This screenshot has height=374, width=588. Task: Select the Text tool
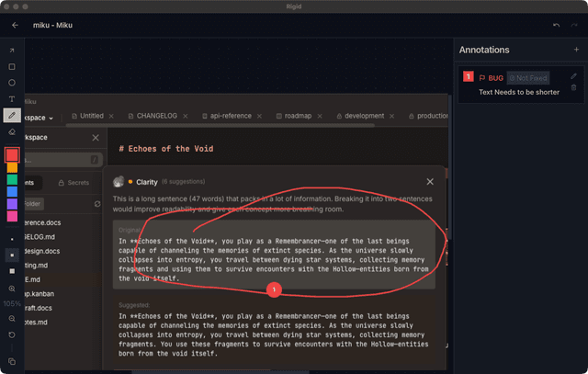12,98
